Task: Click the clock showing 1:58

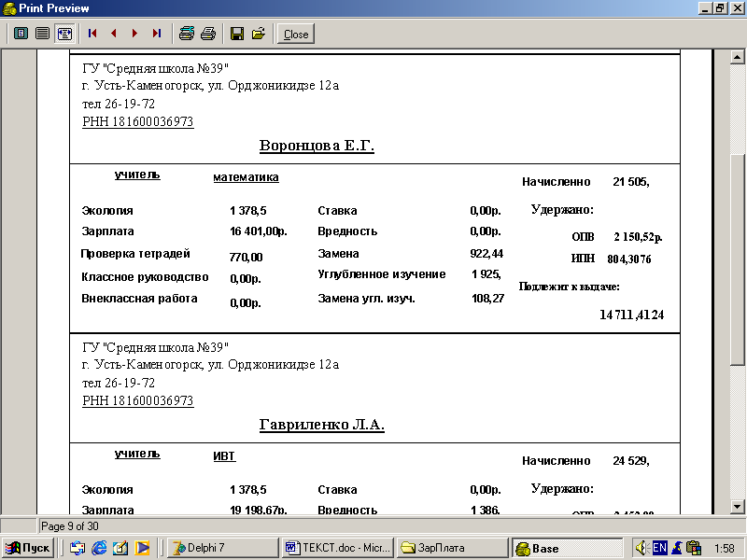Action: click(x=725, y=549)
